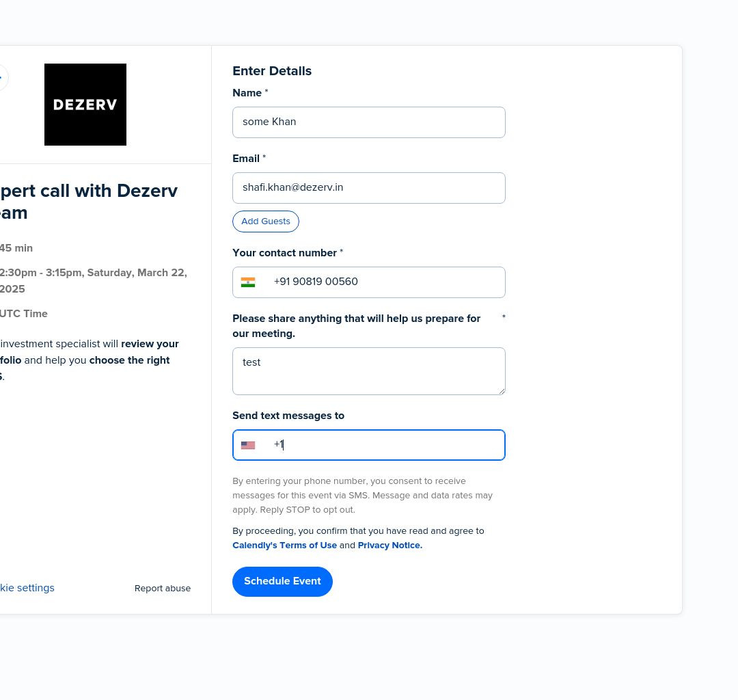This screenshot has height=700, width=738.
Task: Click the UTC Time zone label
Action: [x=23, y=314]
